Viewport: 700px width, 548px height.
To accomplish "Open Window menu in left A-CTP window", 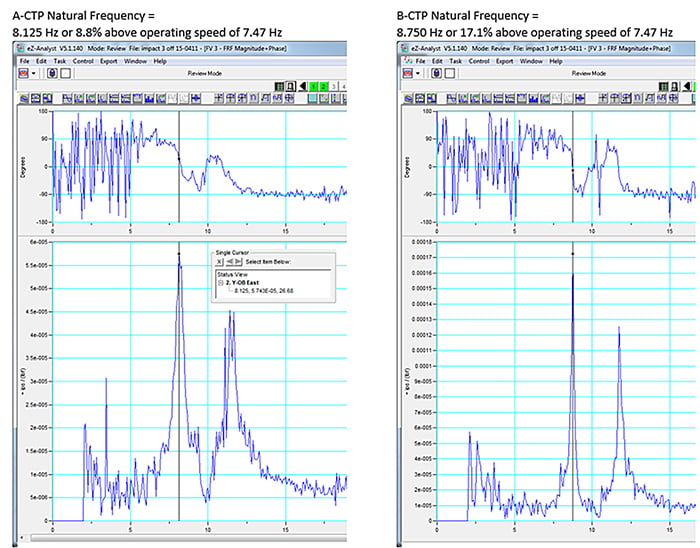I will pyautogui.click(x=135, y=61).
